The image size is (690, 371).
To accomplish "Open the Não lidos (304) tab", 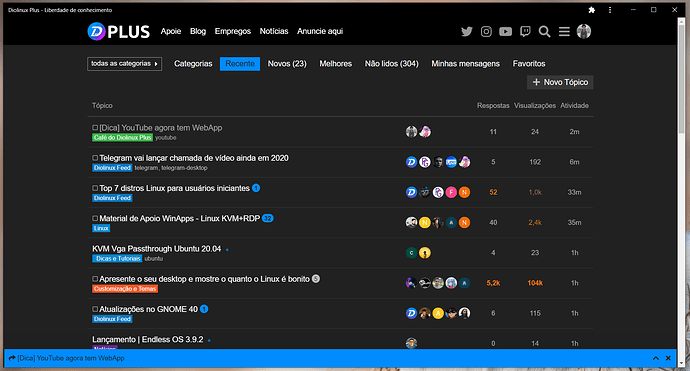I will pos(392,64).
